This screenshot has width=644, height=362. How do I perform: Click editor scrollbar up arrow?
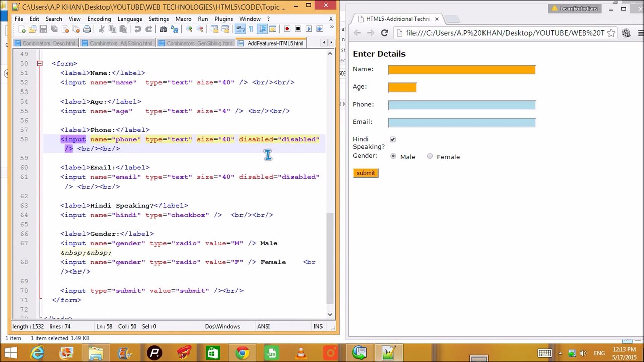[x=330, y=53]
